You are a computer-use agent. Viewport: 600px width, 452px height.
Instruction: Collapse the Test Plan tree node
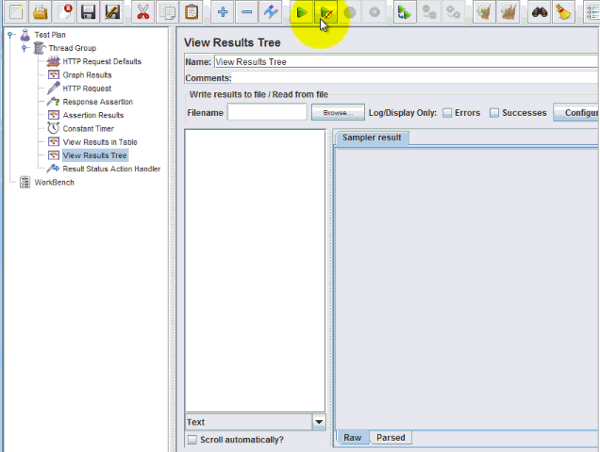(x=10, y=34)
